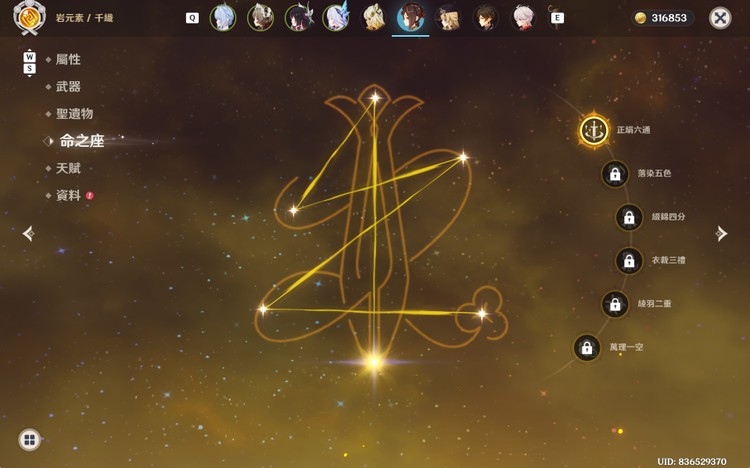Click the star inside the clover-shaped outline
The height and width of the screenshot is (468, 750).
click(482, 314)
